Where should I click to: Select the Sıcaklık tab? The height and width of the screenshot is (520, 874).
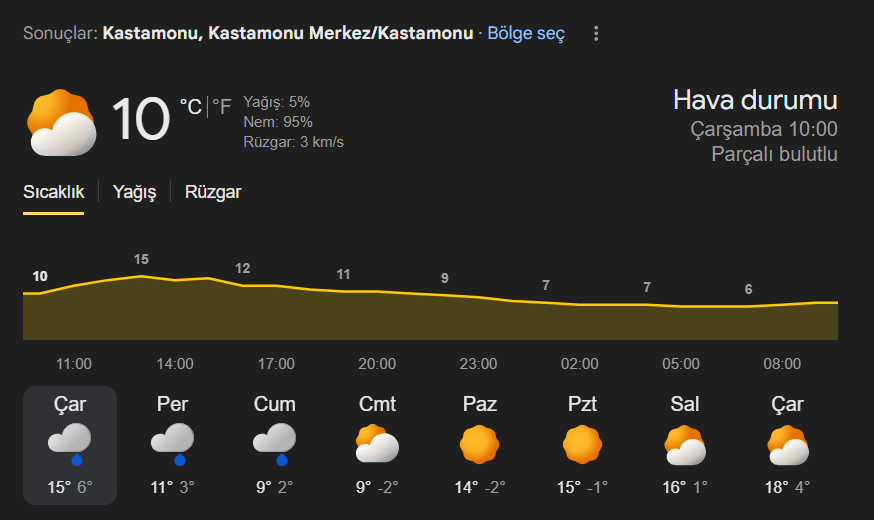(54, 192)
